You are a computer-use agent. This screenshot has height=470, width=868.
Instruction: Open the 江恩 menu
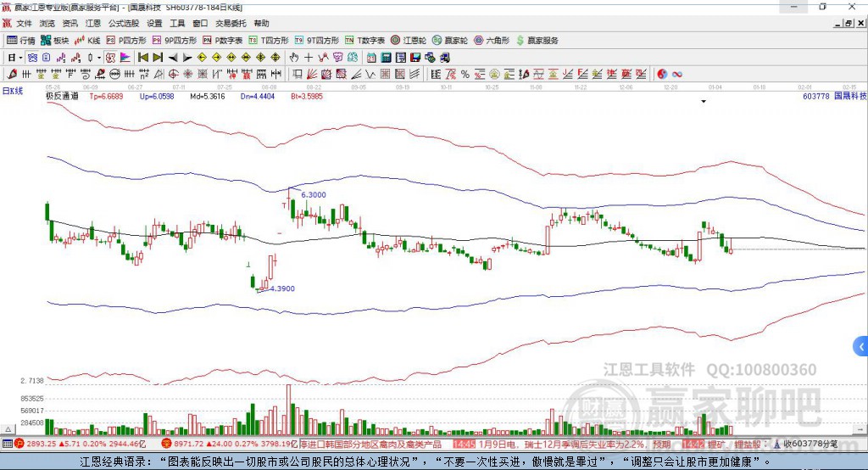click(x=93, y=23)
